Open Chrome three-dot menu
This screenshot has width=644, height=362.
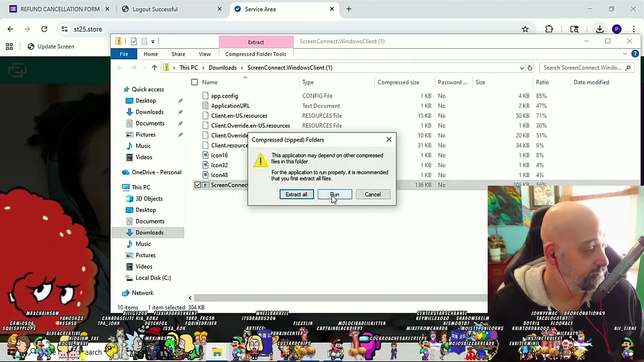pyautogui.click(x=633, y=29)
